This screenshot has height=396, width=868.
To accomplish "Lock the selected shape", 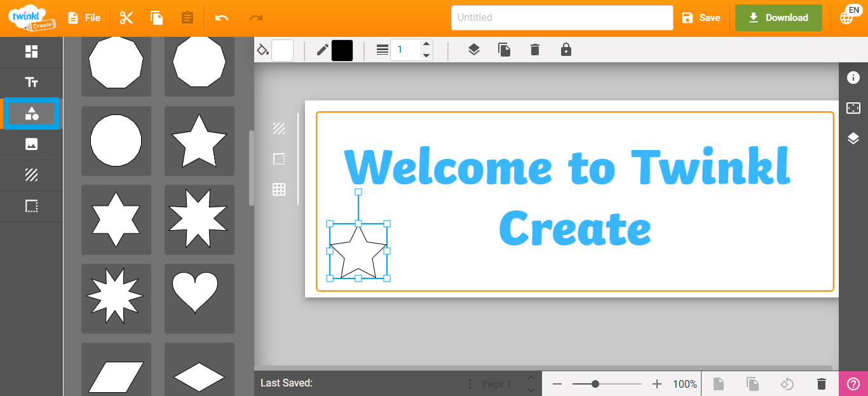I will (566, 50).
